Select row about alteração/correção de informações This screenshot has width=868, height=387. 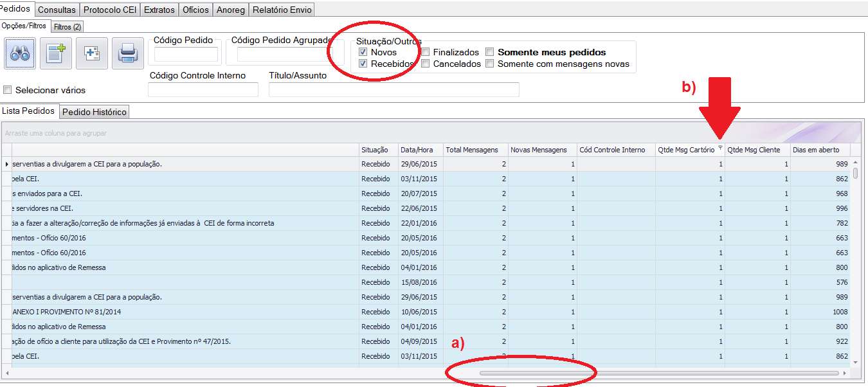point(424,223)
